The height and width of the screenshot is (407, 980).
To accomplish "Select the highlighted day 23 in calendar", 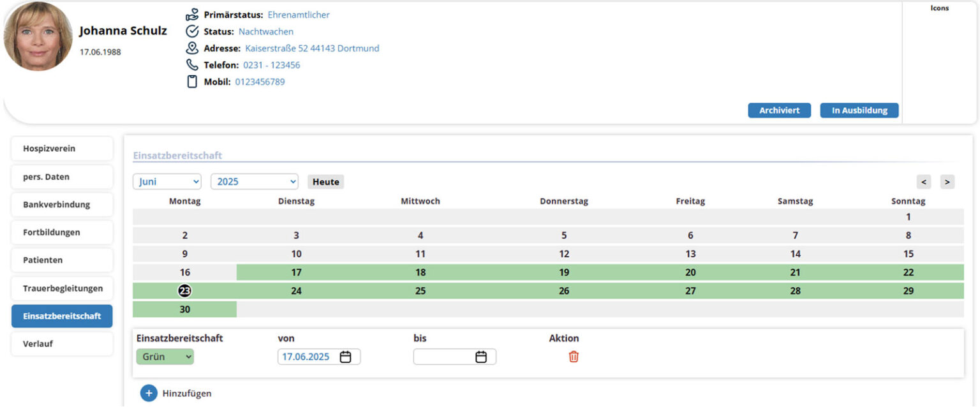I will tap(185, 291).
